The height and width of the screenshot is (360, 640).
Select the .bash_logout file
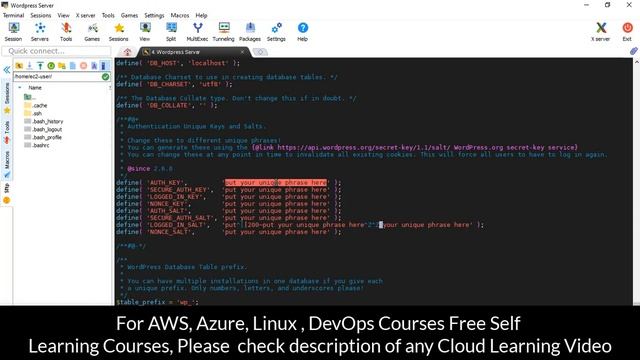click(x=43, y=129)
